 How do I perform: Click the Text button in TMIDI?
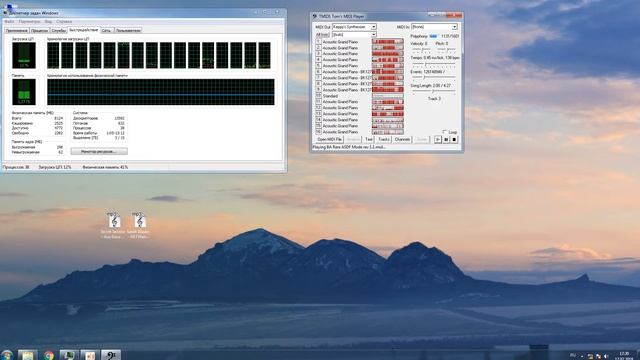[x=369, y=140]
